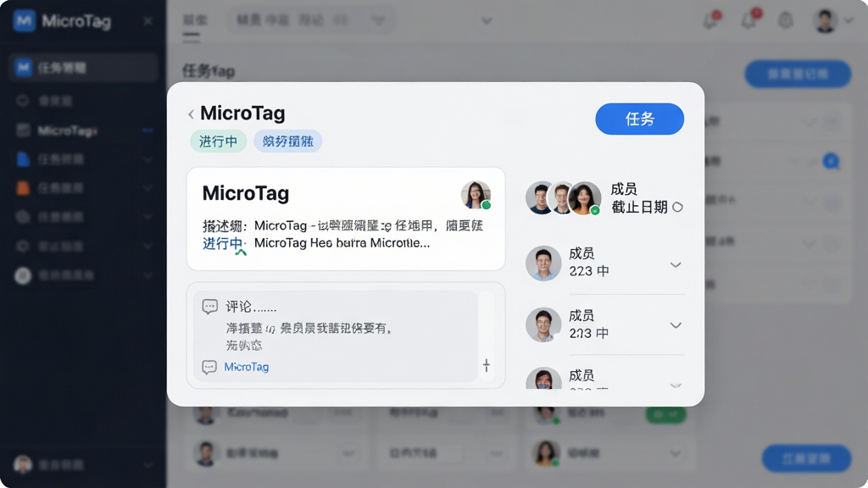Viewport: 868px width, 488px height.
Task: Open the top-right user avatar menu
Action: pyautogui.click(x=826, y=20)
